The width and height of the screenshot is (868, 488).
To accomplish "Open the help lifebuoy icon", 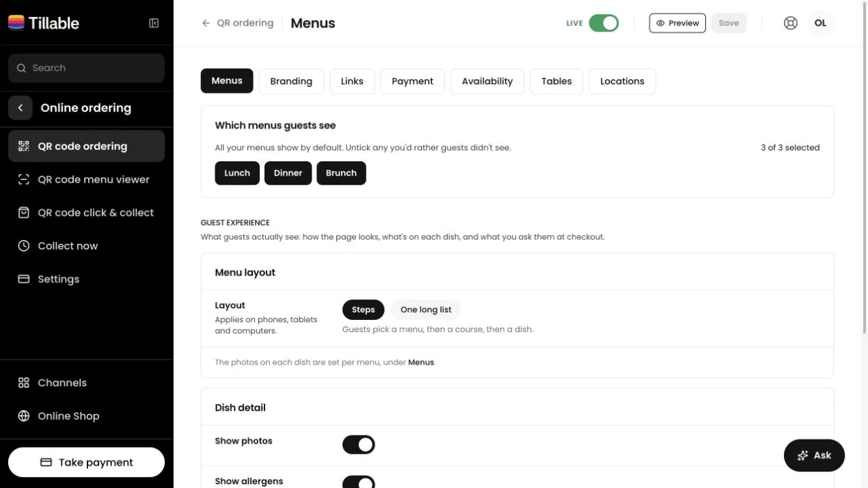I will pos(791,23).
